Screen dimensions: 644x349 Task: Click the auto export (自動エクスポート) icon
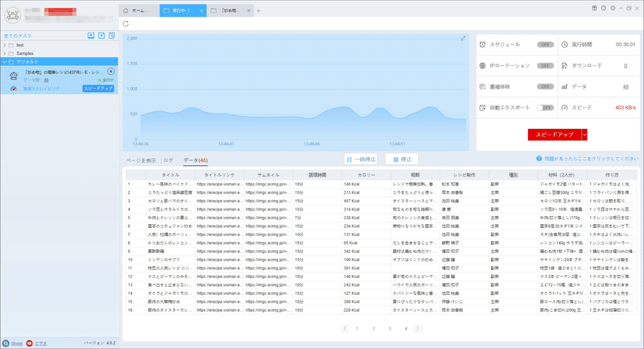482,108
